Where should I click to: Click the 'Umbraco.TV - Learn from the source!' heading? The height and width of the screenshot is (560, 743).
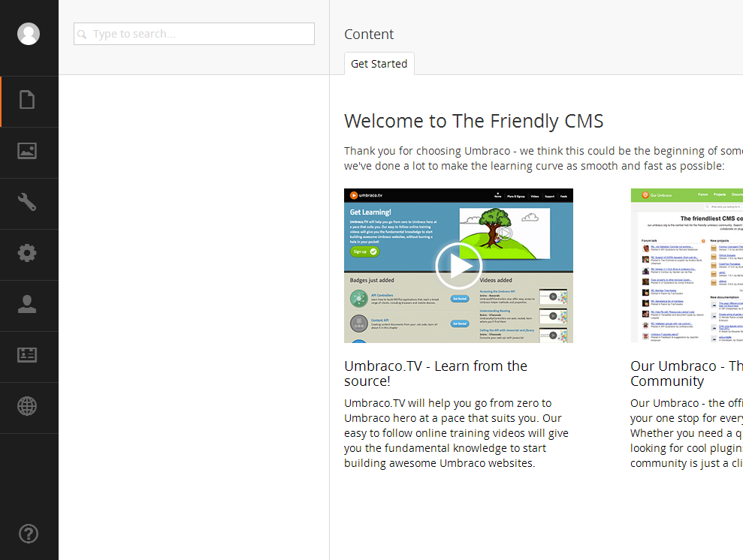point(436,374)
